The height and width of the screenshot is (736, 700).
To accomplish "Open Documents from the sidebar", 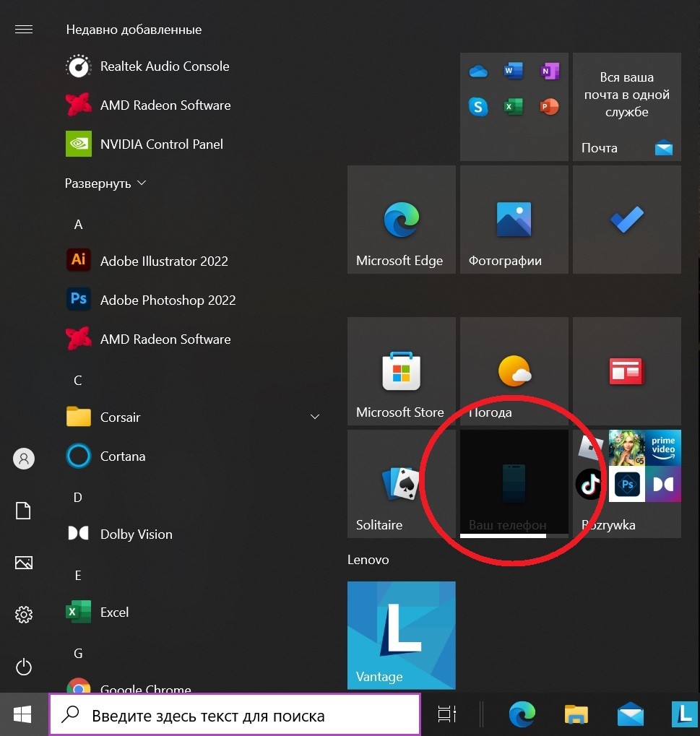I will click(x=23, y=511).
